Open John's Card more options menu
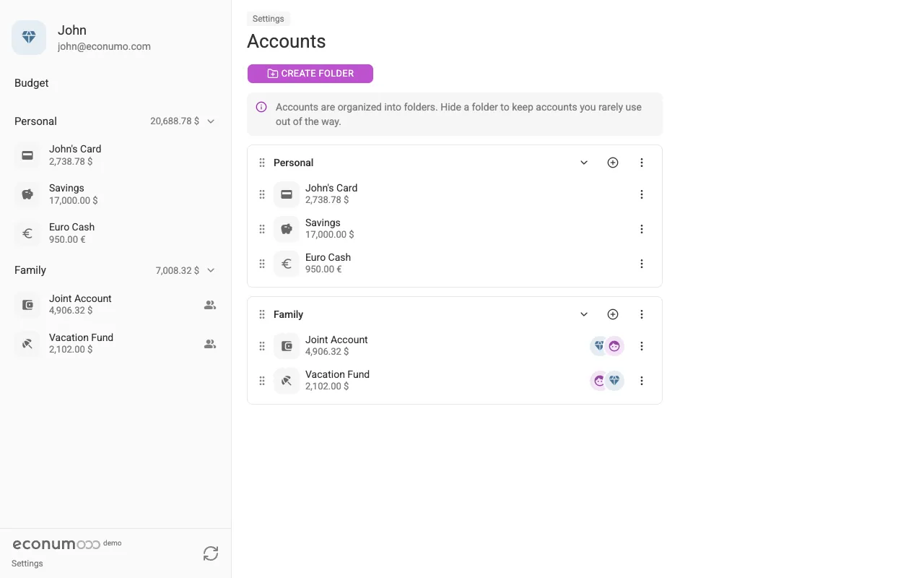 point(642,194)
